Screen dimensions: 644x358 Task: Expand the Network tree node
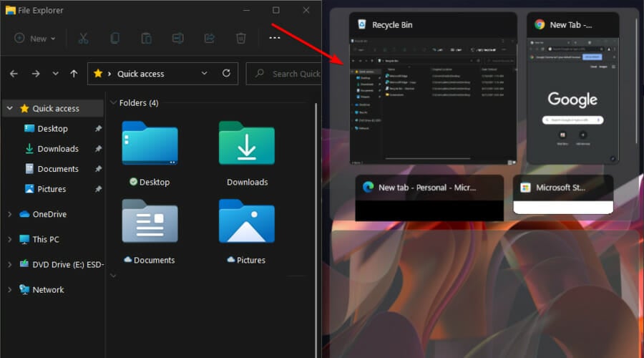coord(10,290)
